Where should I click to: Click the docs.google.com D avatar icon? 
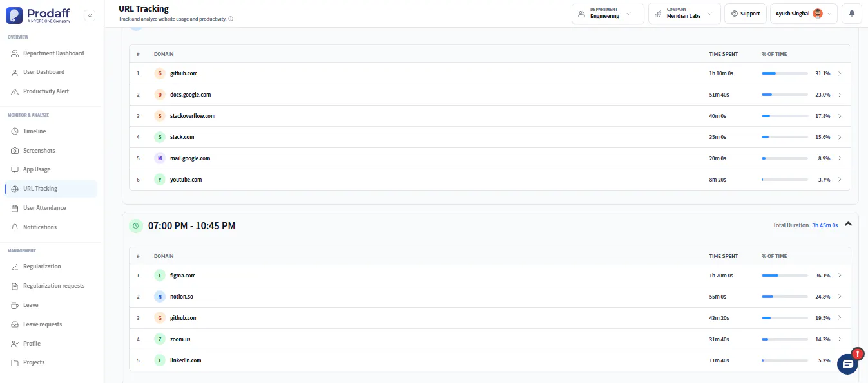point(160,95)
